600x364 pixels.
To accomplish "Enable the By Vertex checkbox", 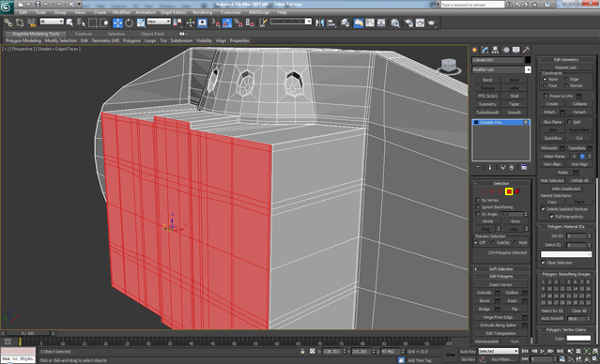I will pyautogui.click(x=478, y=200).
